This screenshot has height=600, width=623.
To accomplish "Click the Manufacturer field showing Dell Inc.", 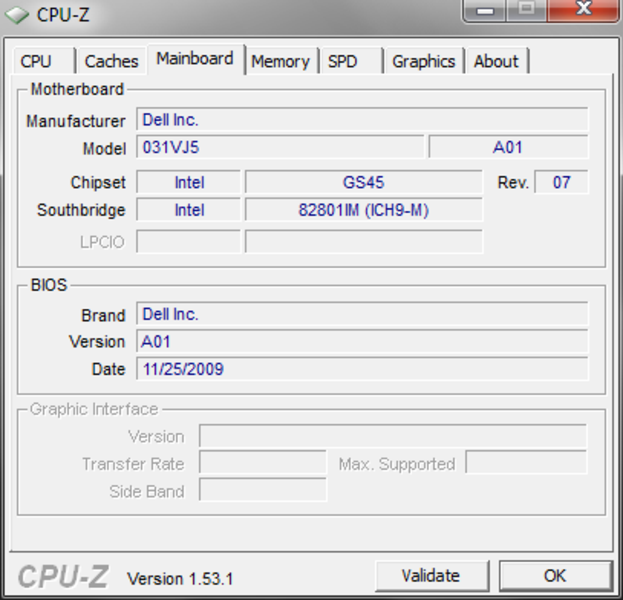I will tap(362, 119).
